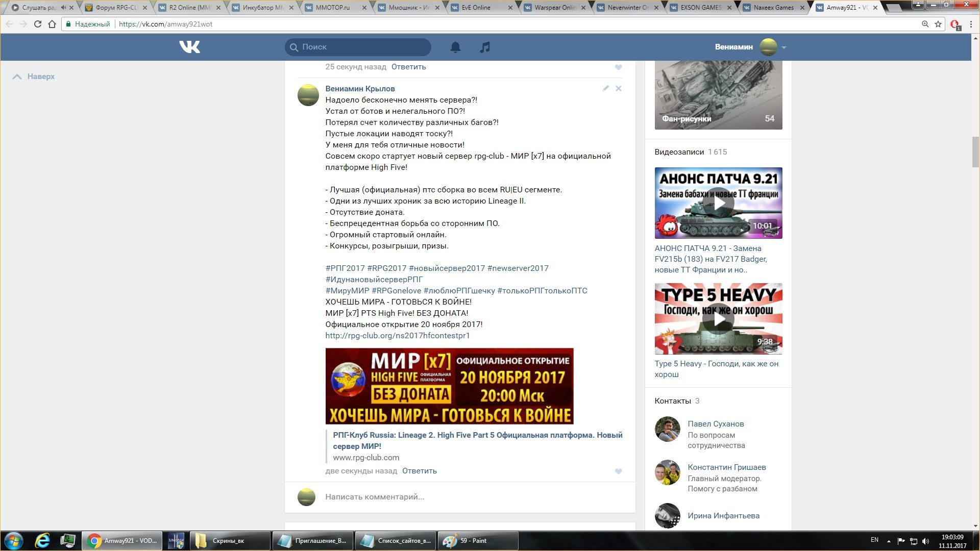Switch to the MMOTOP.ru tab
980x551 pixels.
click(332, 8)
